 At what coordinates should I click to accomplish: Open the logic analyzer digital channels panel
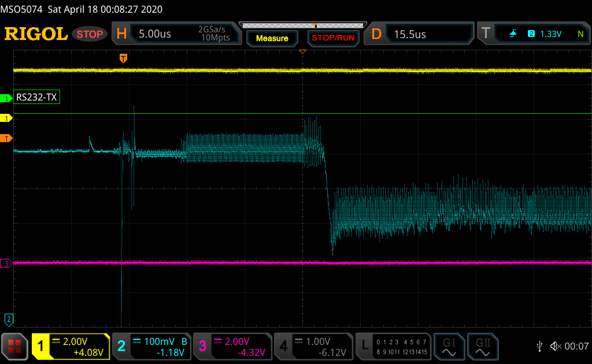tap(393, 346)
